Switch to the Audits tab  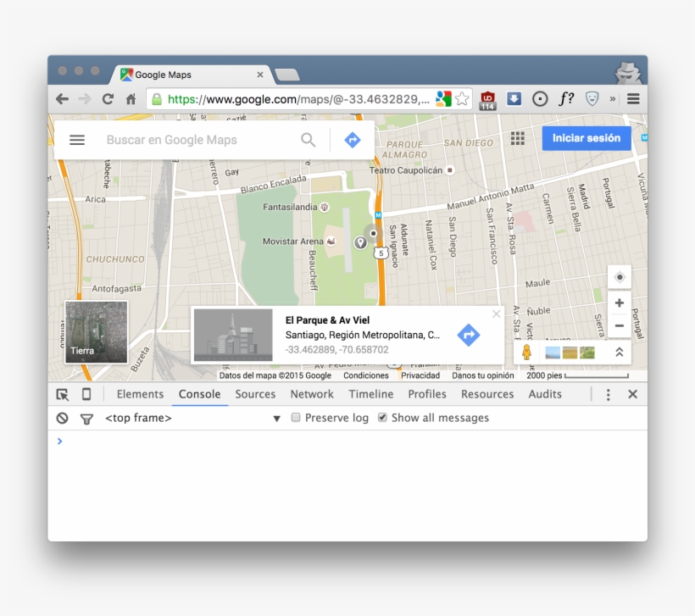(545, 394)
